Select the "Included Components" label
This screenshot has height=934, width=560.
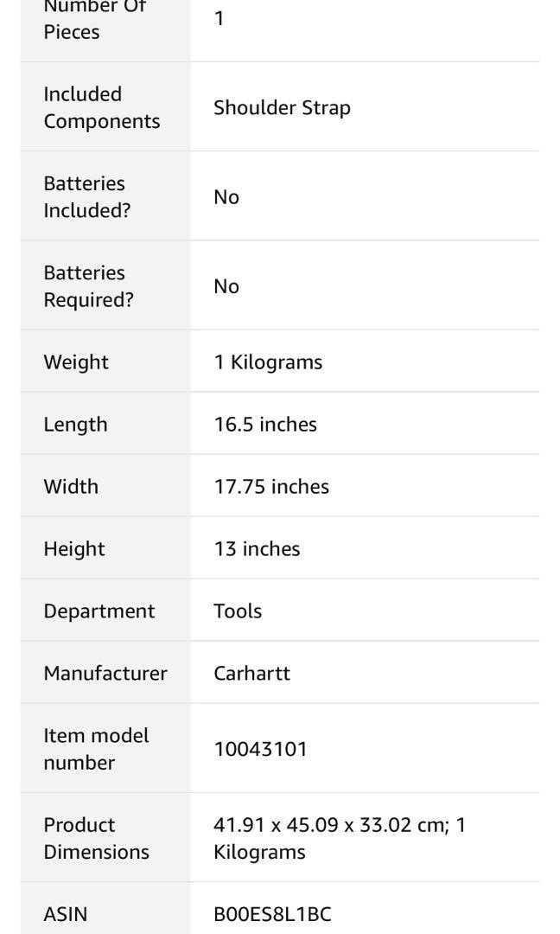[x=102, y=107]
